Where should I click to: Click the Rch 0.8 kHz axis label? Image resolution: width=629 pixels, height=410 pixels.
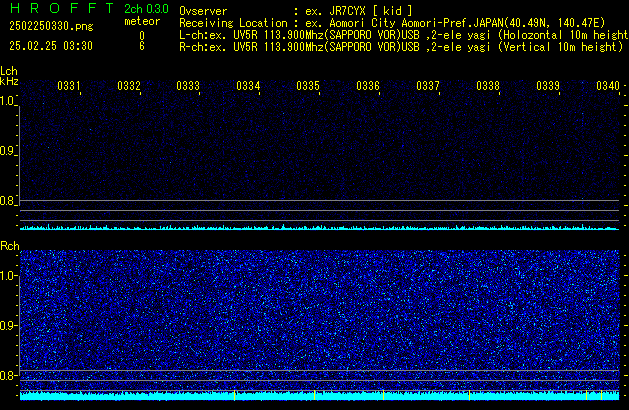pos(8,375)
